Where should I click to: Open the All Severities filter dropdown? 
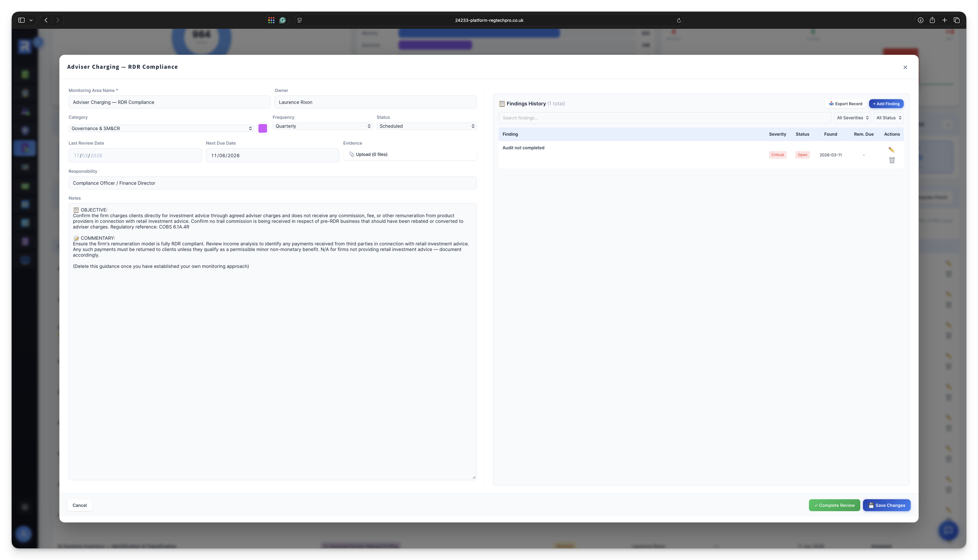852,118
